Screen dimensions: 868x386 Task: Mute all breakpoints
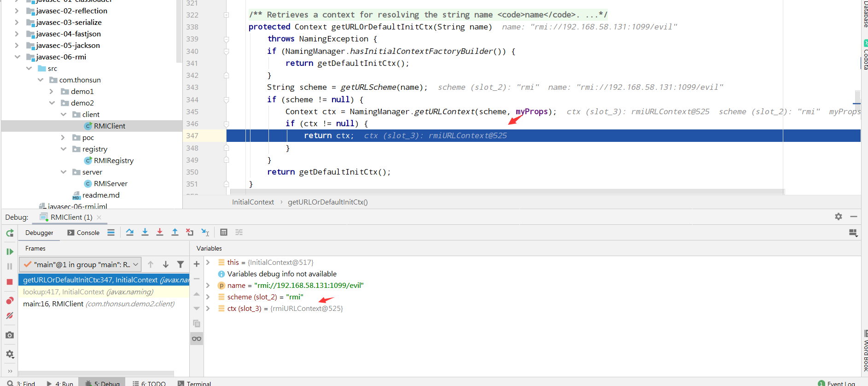pos(10,316)
